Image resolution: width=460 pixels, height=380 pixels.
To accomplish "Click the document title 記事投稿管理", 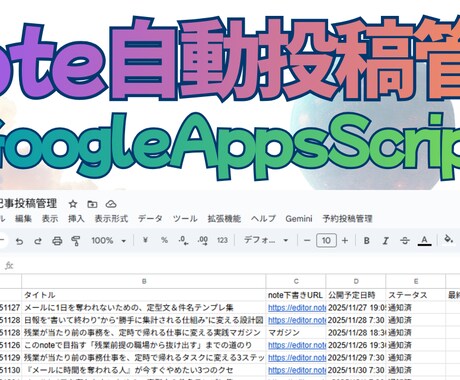I will (28, 204).
